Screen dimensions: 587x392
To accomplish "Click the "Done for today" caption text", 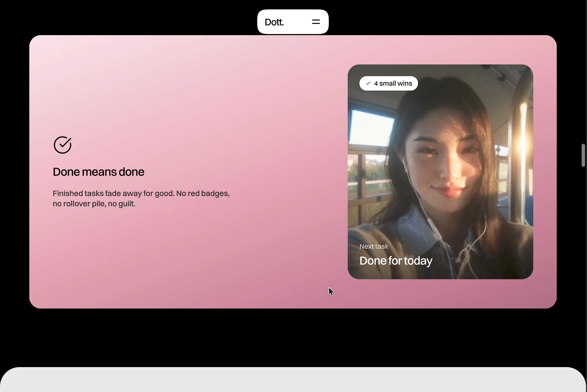I will pyautogui.click(x=396, y=261).
